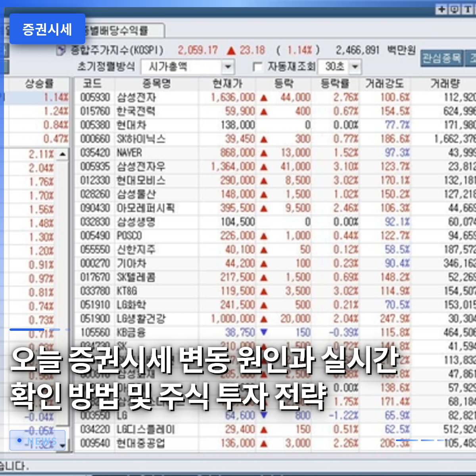Click the 상승률 column header on the left
The image size is (476, 476).
point(39,83)
